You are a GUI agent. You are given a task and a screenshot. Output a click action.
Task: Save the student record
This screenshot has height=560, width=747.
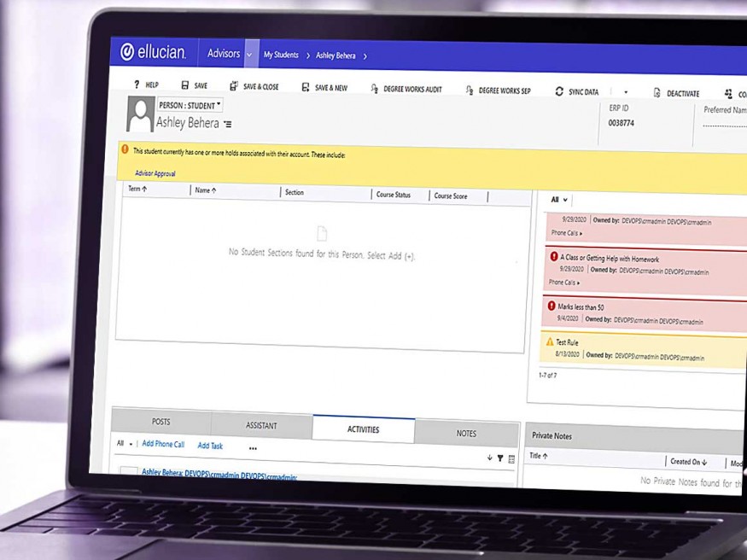pyautogui.click(x=195, y=86)
